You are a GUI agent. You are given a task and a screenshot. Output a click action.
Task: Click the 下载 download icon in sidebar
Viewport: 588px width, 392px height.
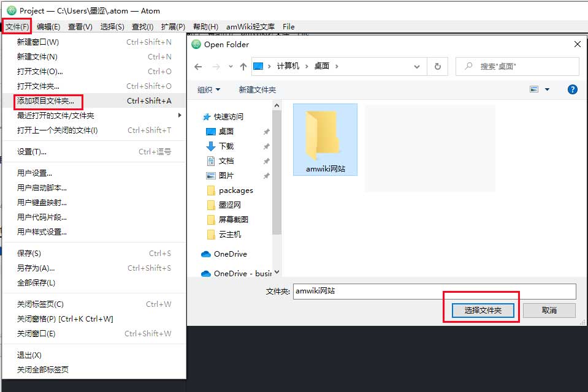click(210, 146)
